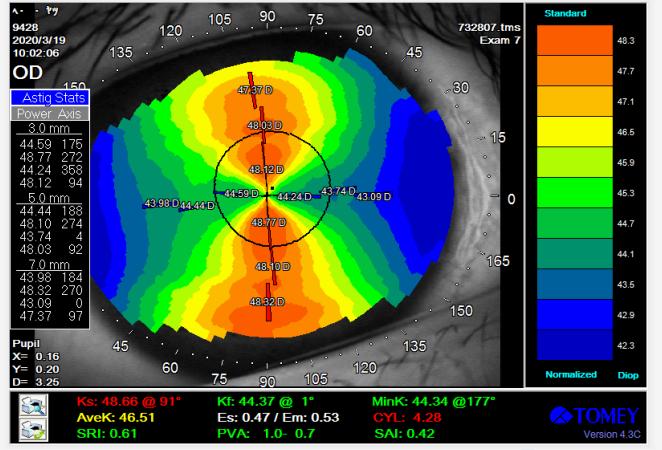Click the Pupil D= 3.25 value
This screenshot has height=450, width=662.
click(36, 382)
